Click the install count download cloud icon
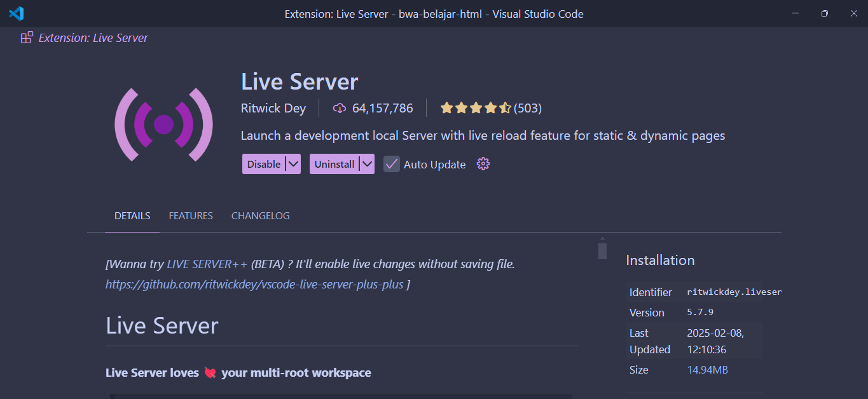Image resolution: width=868 pixels, height=399 pixels. (340, 108)
